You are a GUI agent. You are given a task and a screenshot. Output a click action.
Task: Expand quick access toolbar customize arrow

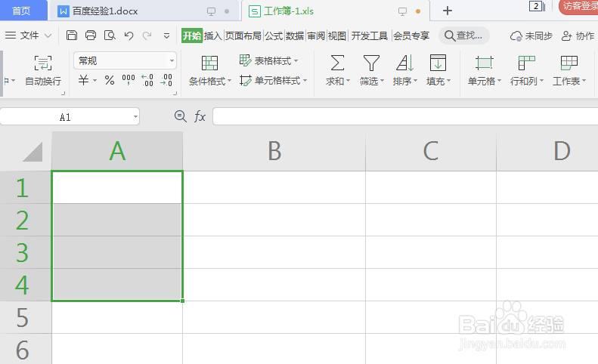click(166, 35)
